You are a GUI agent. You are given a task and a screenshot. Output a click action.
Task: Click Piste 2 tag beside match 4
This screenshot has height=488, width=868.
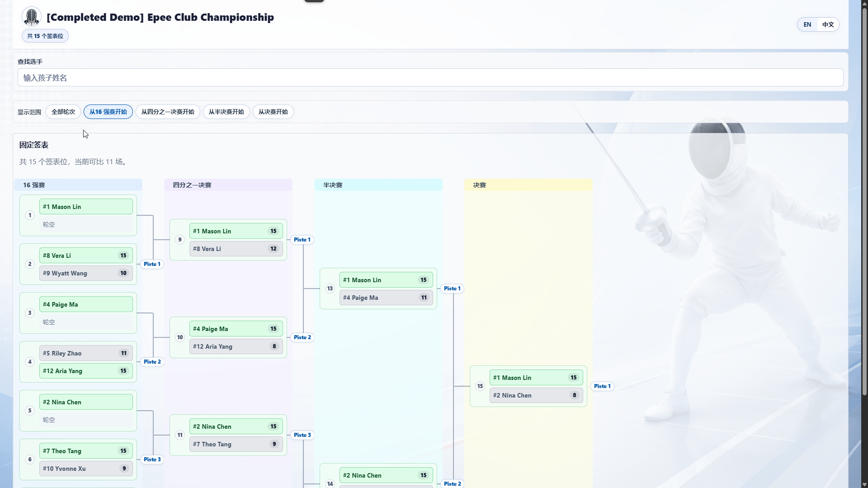click(152, 362)
